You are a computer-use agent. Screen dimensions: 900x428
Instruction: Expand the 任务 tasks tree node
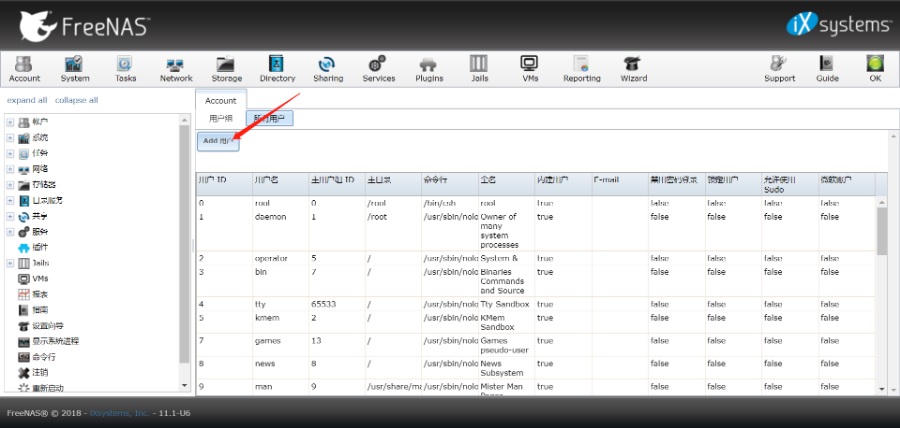click(10, 154)
